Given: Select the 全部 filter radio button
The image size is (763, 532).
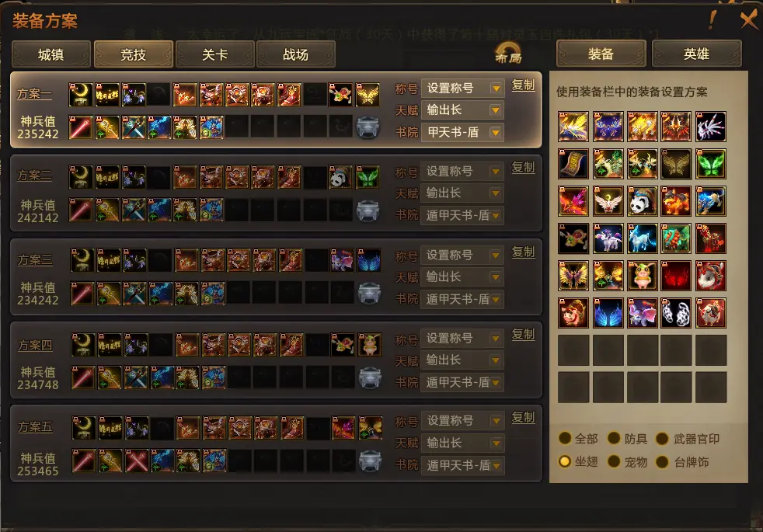Looking at the screenshot, I should pos(565,438).
